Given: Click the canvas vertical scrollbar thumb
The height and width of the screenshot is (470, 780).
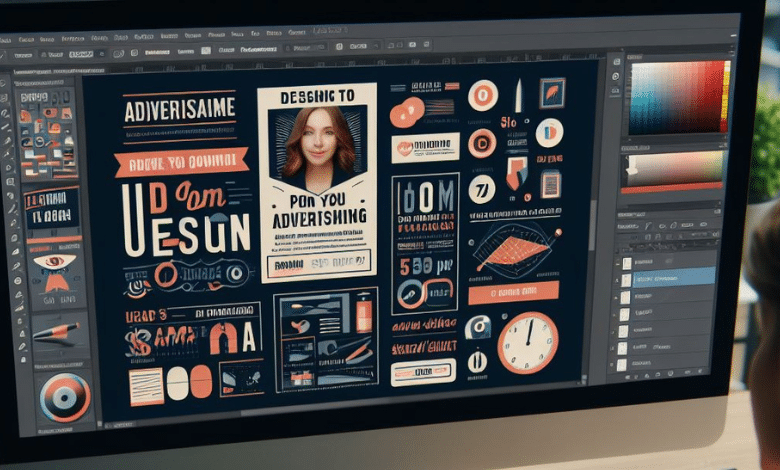Looking at the screenshot, I should pos(592,224).
